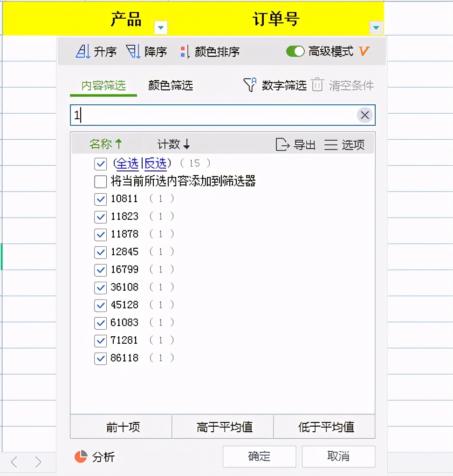Select the 订单号 header cell
The height and width of the screenshot is (476, 453).
point(276,18)
